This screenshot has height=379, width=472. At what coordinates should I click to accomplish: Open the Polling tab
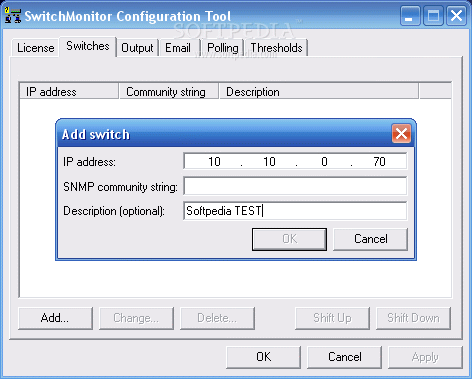coord(223,48)
